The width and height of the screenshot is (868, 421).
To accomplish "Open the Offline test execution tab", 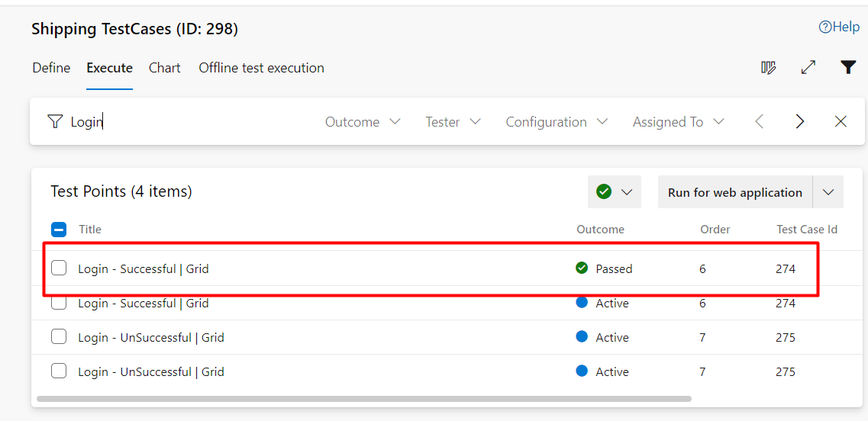I will click(261, 68).
